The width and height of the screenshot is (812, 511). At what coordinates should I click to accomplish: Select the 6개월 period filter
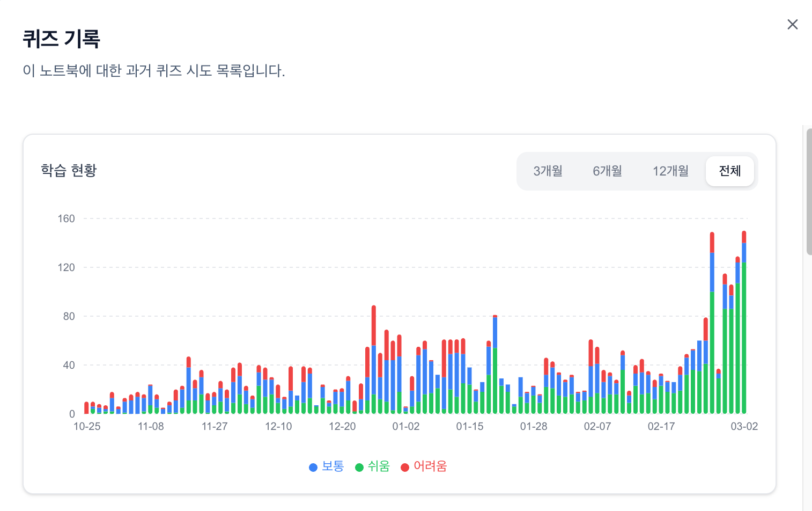(607, 171)
